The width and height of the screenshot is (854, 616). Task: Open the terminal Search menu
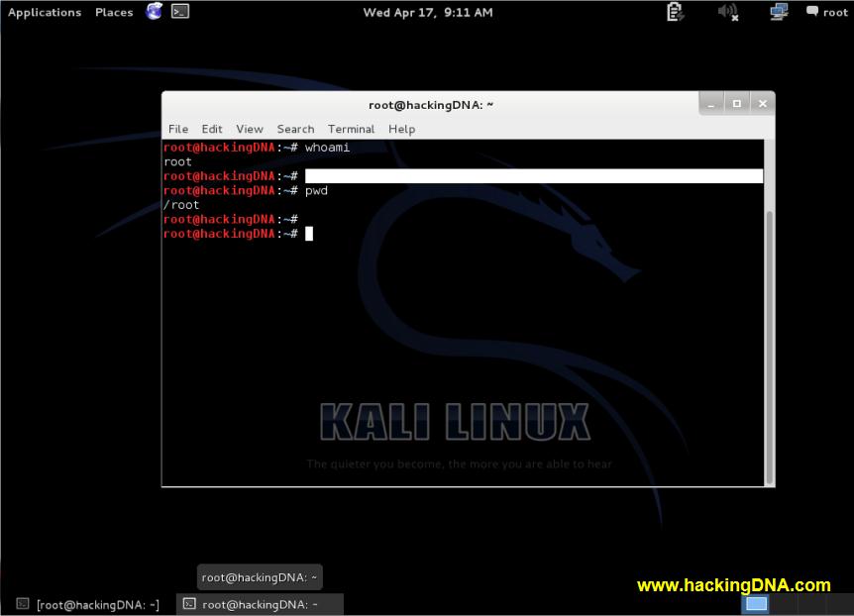point(296,129)
